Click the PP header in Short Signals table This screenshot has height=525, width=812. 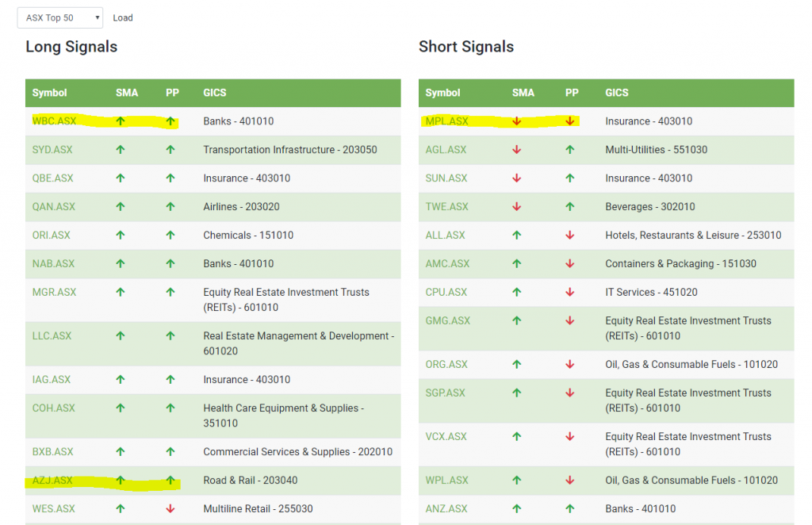pos(572,93)
